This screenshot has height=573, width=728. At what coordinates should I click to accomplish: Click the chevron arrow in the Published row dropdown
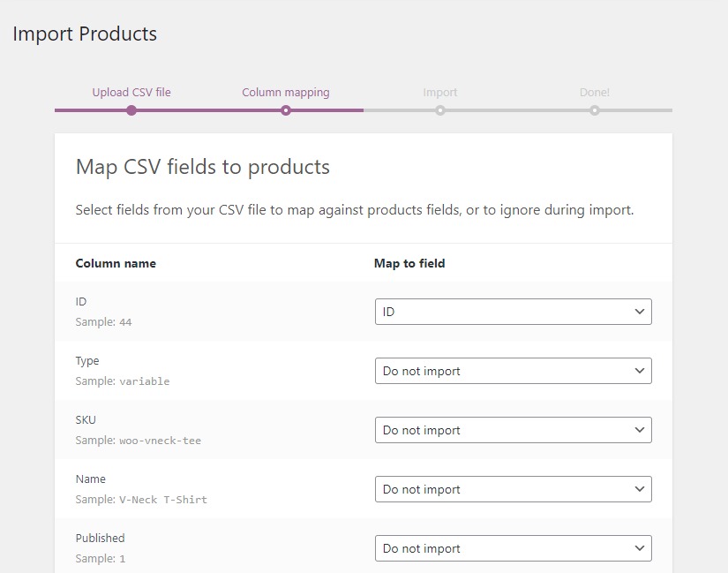coord(640,548)
